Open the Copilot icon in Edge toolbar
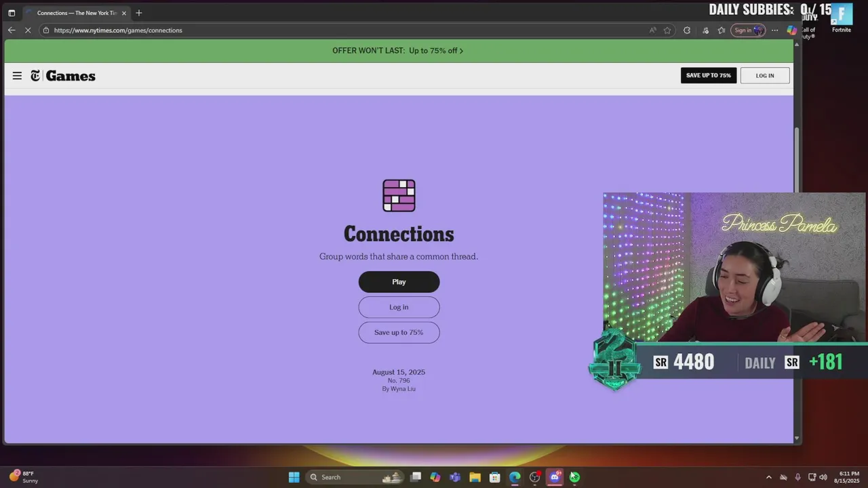The image size is (868, 488). (x=791, y=30)
